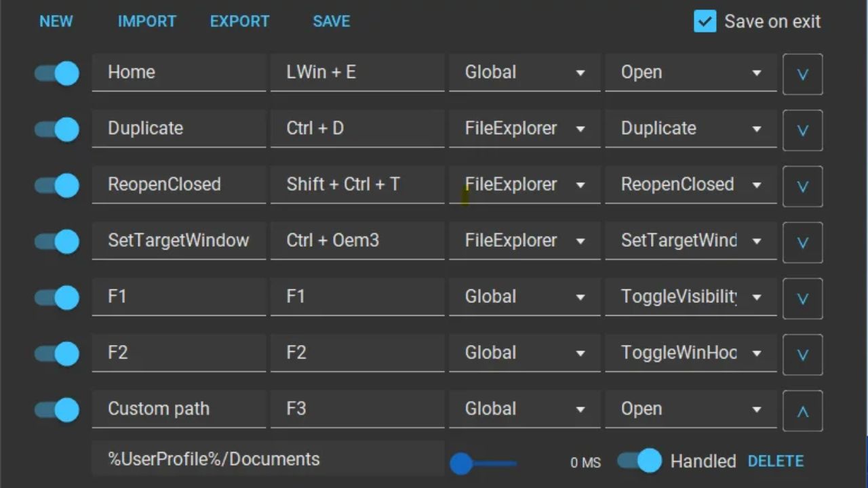Toggle the ReopenClosed hotkey switch
Image resolution: width=868 pixels, height=488 pixels.
point(57,185)
